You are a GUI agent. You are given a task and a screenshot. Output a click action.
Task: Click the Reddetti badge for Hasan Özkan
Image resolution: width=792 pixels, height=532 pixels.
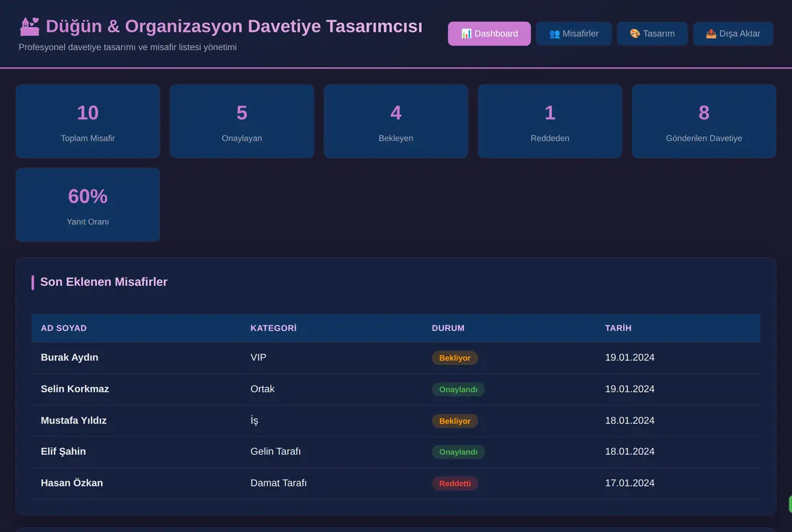point(455,483)
